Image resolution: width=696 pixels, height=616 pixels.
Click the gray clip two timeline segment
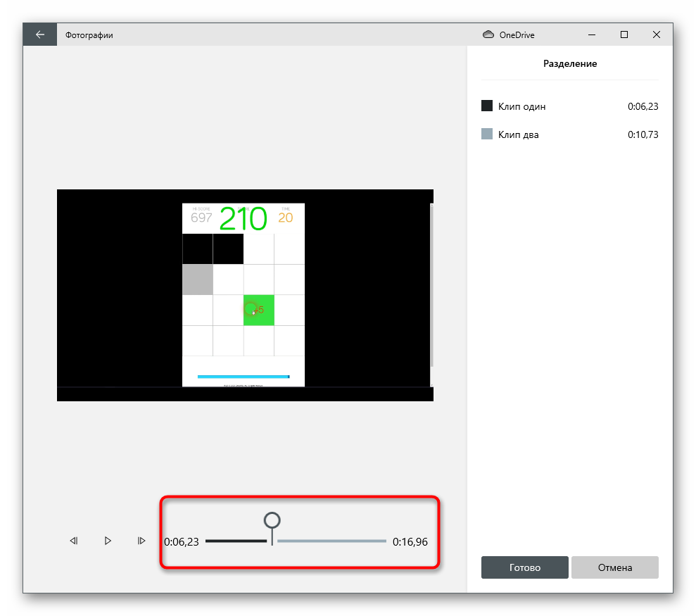click(x=331, y=541)
